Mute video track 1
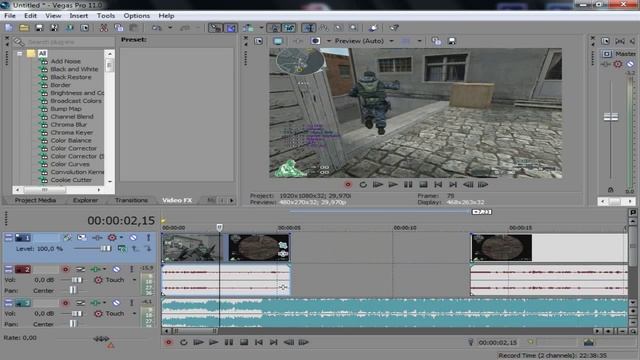Screen dimensions: 640x360 pos(133,237)
